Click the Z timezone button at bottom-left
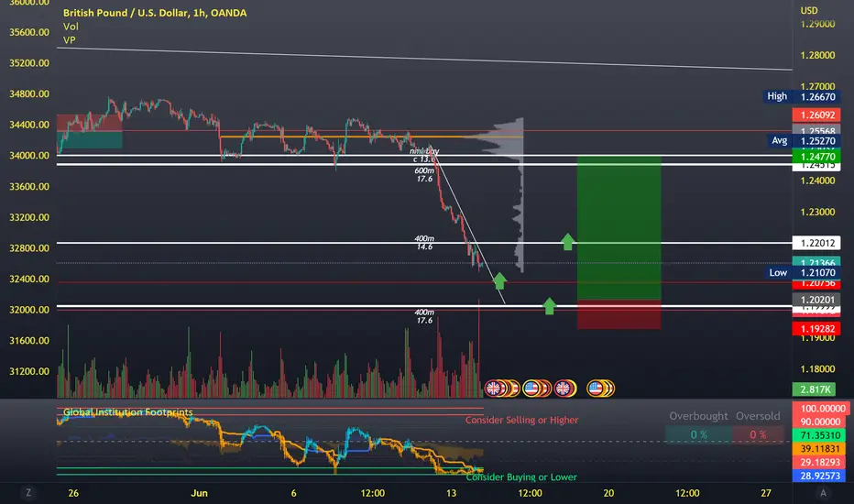The width and height of the screenshot is (854, 504). tap(28, 493)
